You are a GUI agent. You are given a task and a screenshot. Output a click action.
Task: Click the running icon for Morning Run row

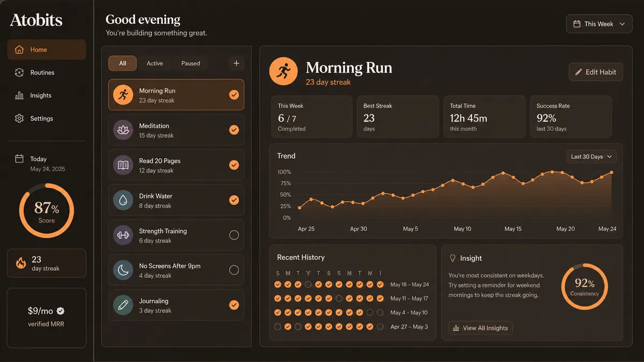tap(123, 95)
